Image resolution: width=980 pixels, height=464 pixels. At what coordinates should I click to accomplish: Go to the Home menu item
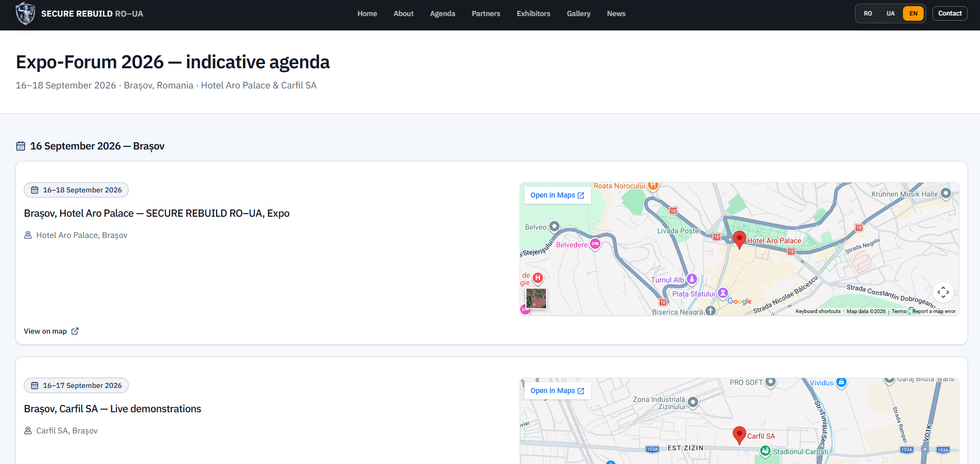coord(367,13)
